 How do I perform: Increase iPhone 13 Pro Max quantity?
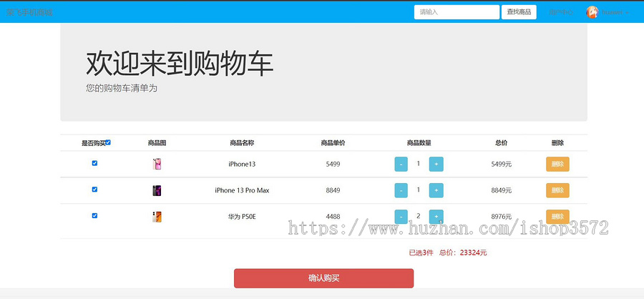[x=436, y=190]
